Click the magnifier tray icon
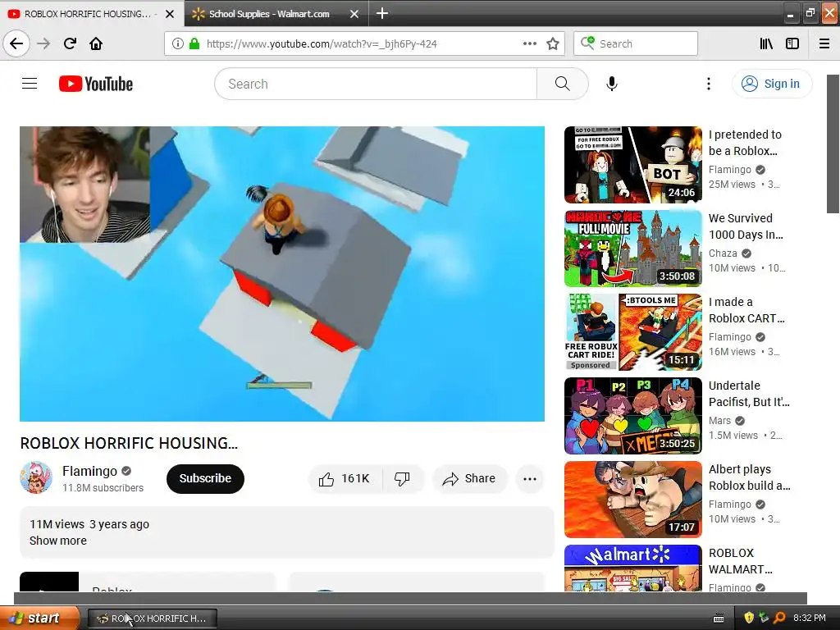840x630 pixels. (x=779, y=618)
